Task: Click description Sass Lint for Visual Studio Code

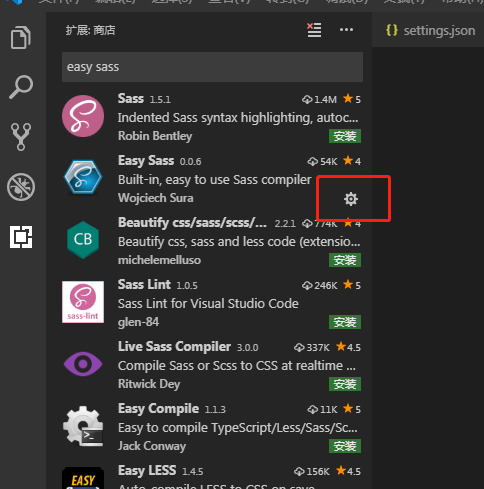Action: pos(208,304)
